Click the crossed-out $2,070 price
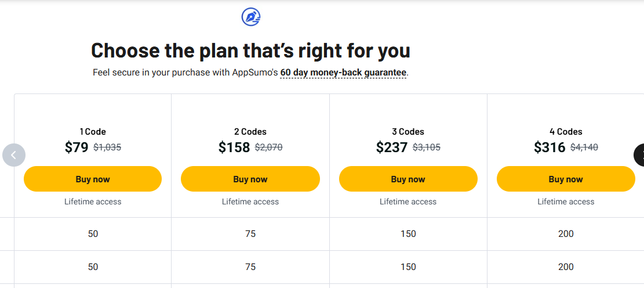 pos(269,147)
